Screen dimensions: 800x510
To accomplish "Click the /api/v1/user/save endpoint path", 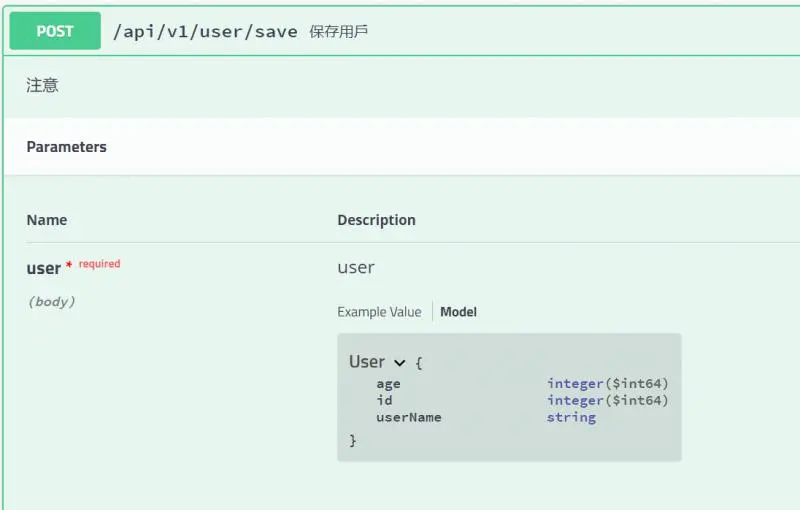I will (205, 31).
